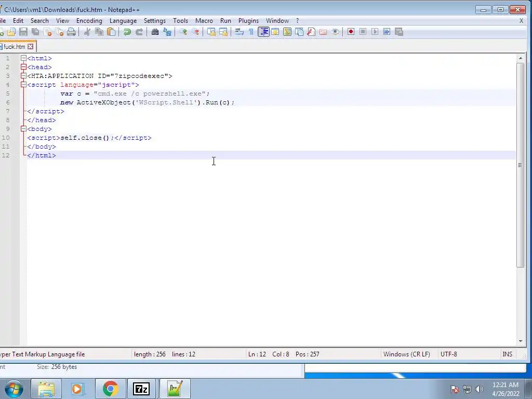Collapse the <html> fold on line 1
Viewport: 532px width, 399px height.
23,58
